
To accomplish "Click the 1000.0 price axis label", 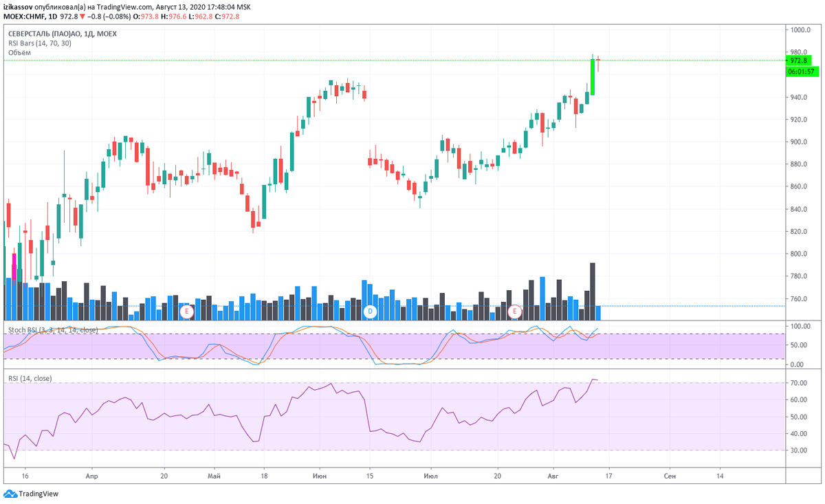I will (801, 30).
